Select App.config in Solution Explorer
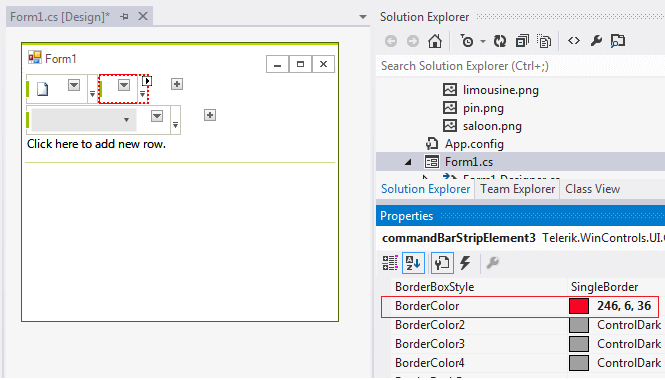 click(474, 144)
